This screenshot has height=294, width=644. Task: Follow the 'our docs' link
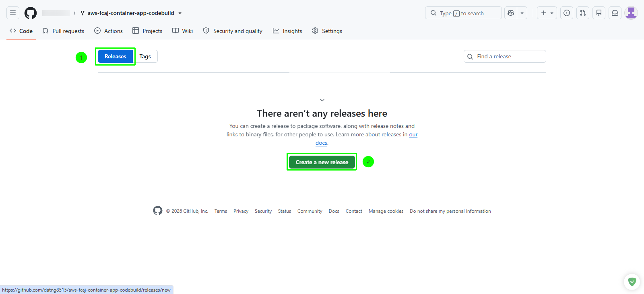click(413, 134)
